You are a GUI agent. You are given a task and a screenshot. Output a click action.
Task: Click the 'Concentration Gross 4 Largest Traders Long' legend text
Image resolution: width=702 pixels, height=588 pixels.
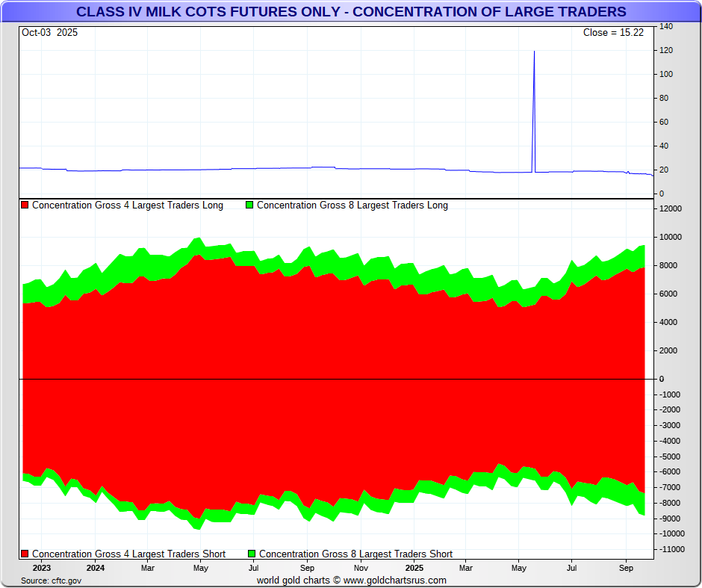click(x=128, y=205)
